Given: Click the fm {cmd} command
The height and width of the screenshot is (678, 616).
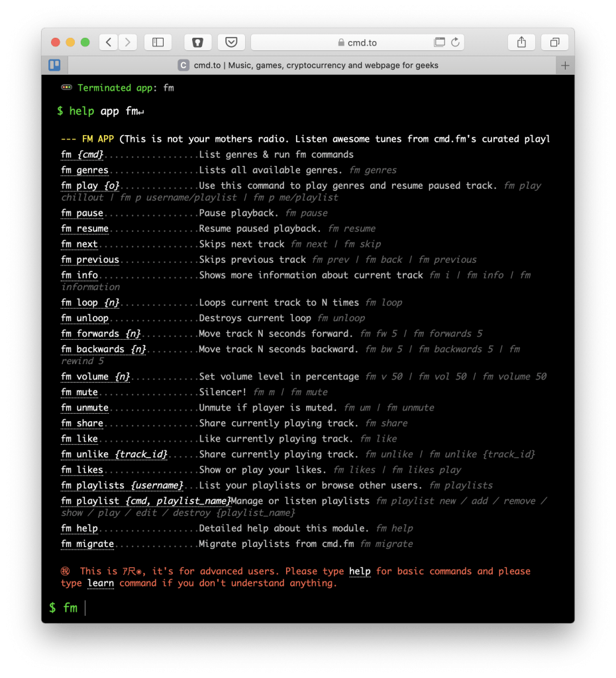Looking at the screenshot, I should point(82,155).
